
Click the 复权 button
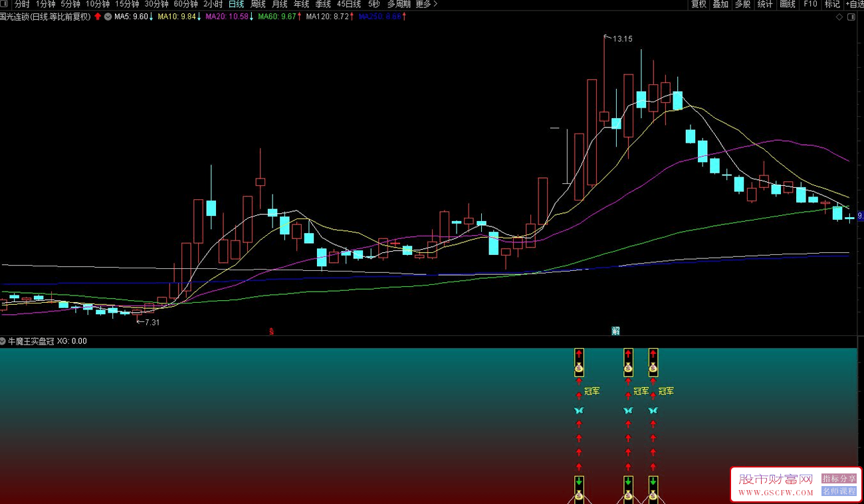point(699,4)
